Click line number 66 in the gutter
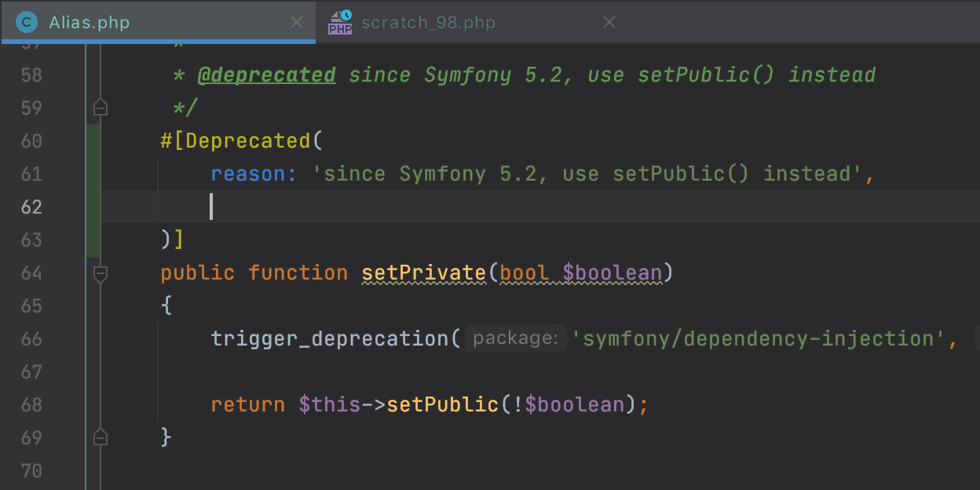980x490 pixels. pyautogui.click(x=31, y=338)
